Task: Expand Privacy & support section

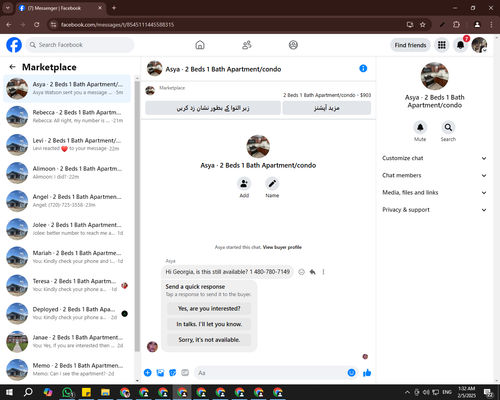Action: click(434, 210)
